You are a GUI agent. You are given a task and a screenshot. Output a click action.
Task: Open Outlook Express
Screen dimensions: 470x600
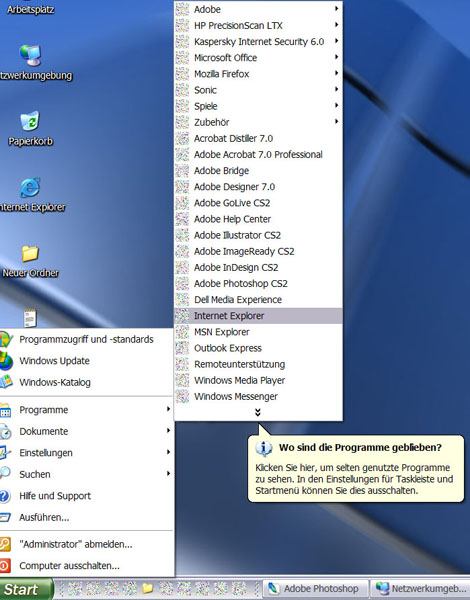click(258, 348)
